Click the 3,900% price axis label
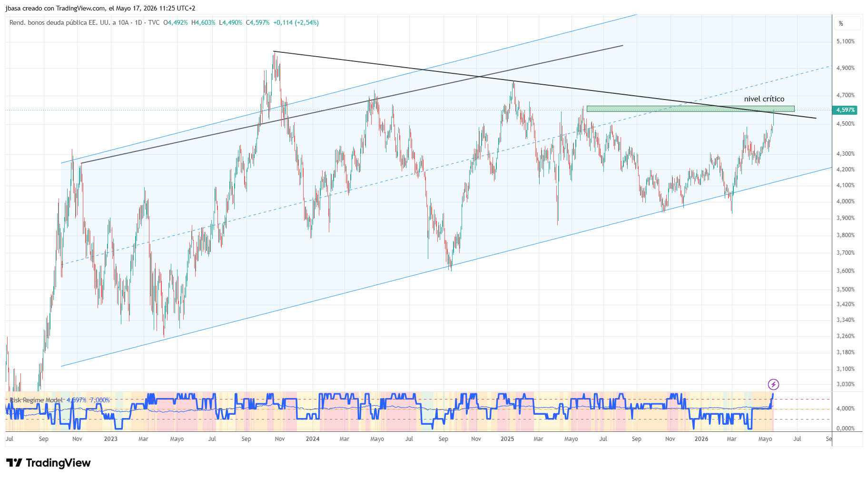Screen dimensions: 868x479 tap(846, 218)
